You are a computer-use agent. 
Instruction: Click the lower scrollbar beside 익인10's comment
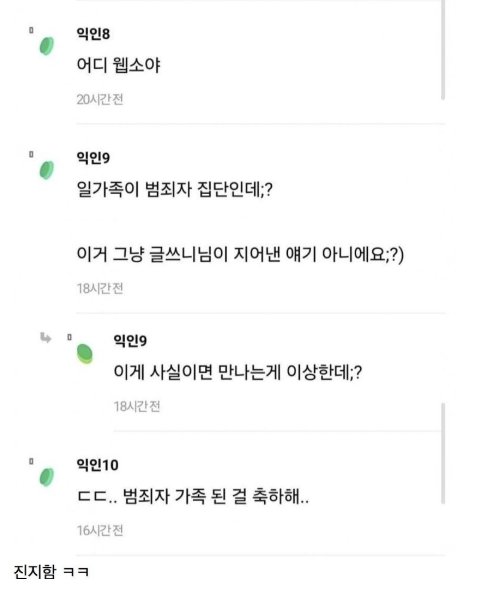click(x=443, y=453)
